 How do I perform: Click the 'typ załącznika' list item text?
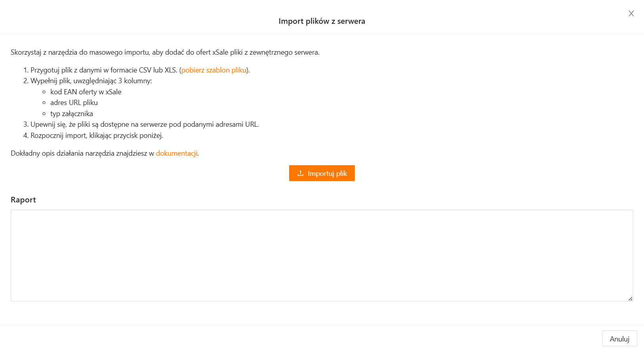[71, 114]
